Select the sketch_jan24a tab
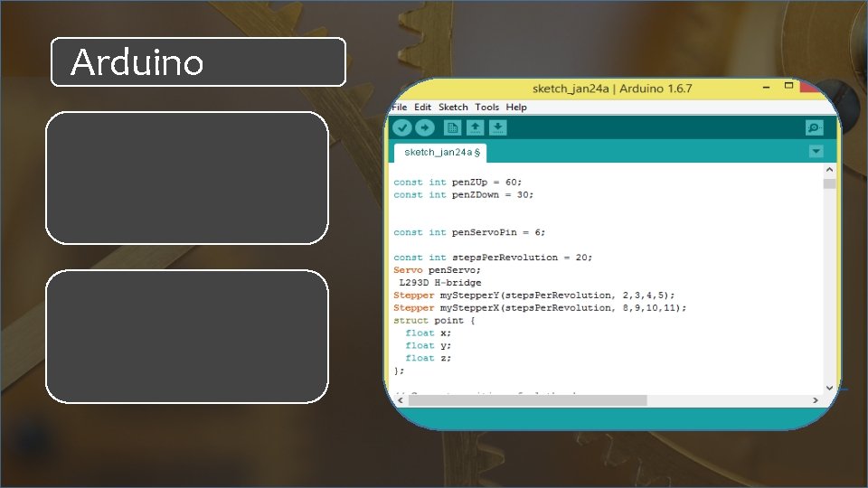This screenshot has height=488, width=868. coord(440,152)
